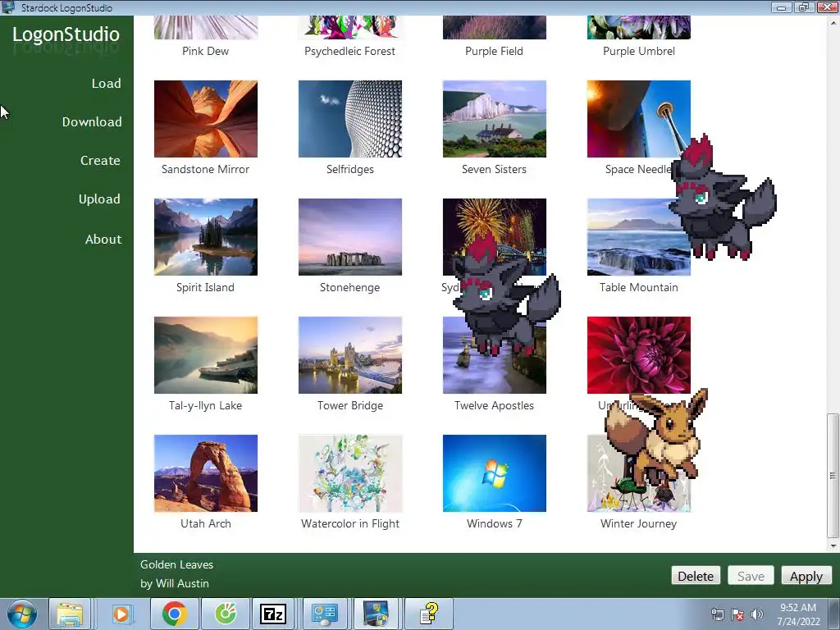The height and width of the screenshot is (630, 840).
Task: Open the Upload section
Action: point(99,199)
